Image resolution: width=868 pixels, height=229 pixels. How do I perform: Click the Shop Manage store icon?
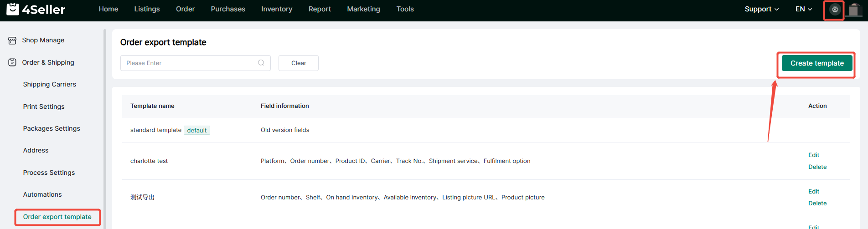point(12,41)
